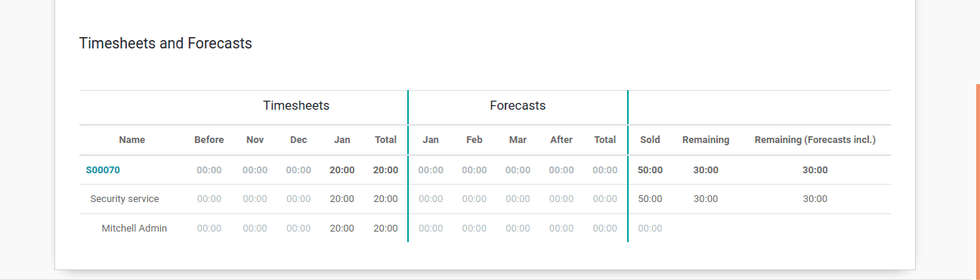Screen dimensions: 980x280
Task: Click Mitchell Admin Dec timesheet value
Action: [298, 228]
